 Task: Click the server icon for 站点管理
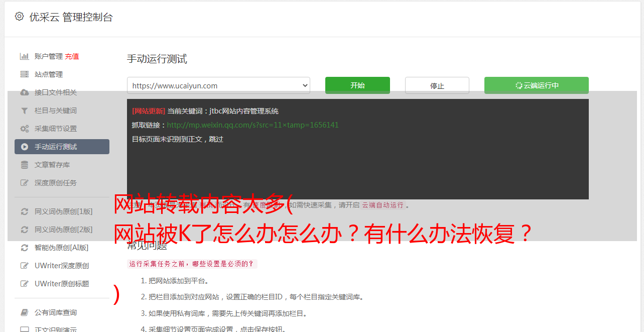pyautogui.click(x=24, y=74)
